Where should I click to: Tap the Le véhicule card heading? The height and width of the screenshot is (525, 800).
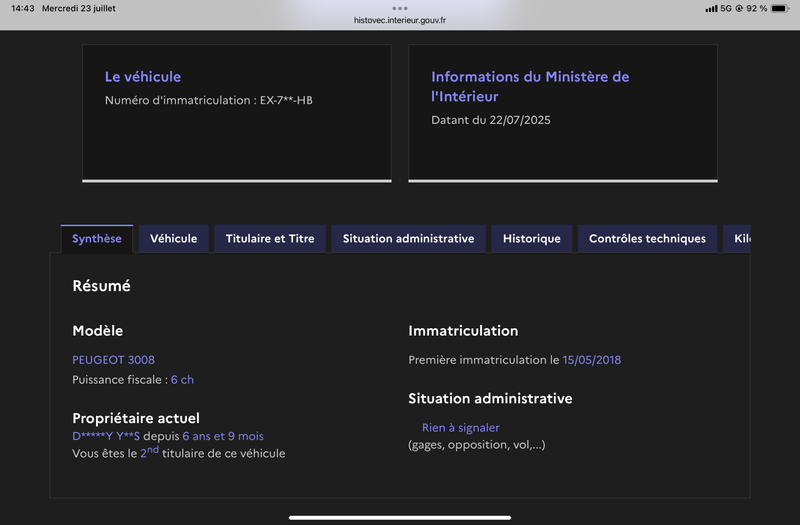point(143,77)
